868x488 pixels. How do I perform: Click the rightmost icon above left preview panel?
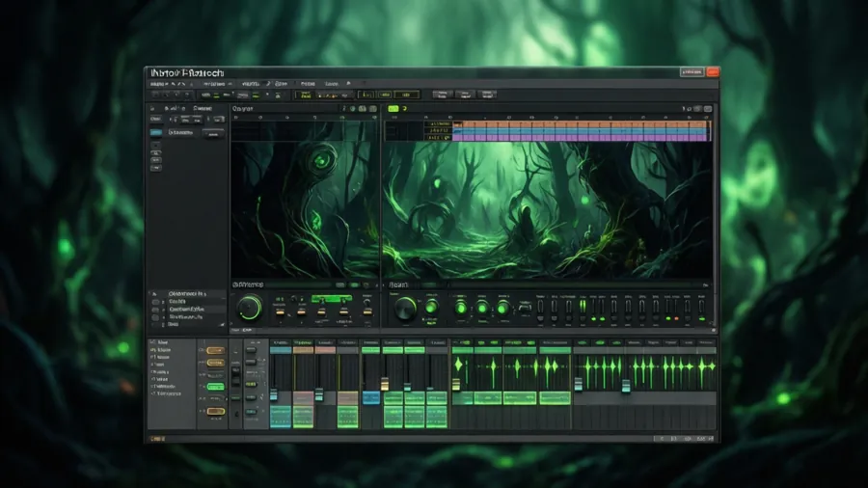[373, 109]
